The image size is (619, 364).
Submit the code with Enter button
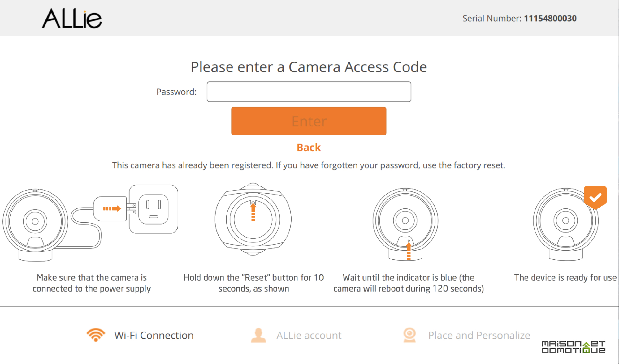tap(309, 121)
